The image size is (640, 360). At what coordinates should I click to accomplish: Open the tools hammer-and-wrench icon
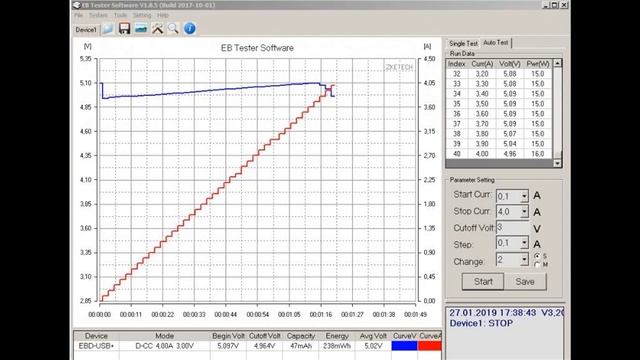158,29
